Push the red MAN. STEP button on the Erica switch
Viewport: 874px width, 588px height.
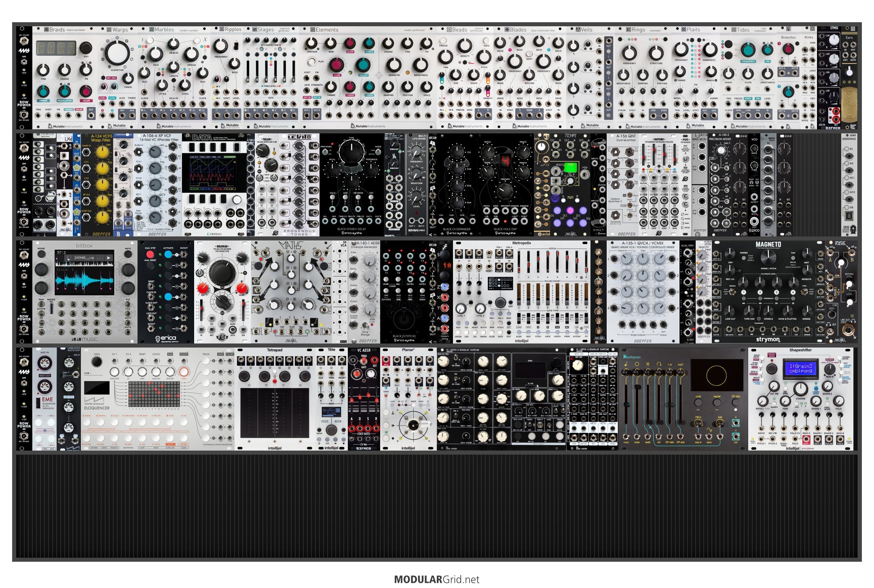[150, 255]
